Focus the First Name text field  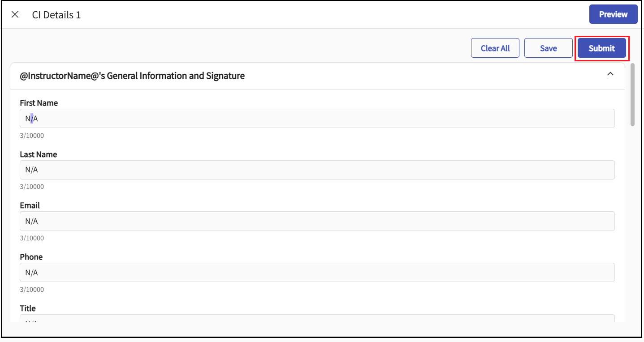pos(317,119)
